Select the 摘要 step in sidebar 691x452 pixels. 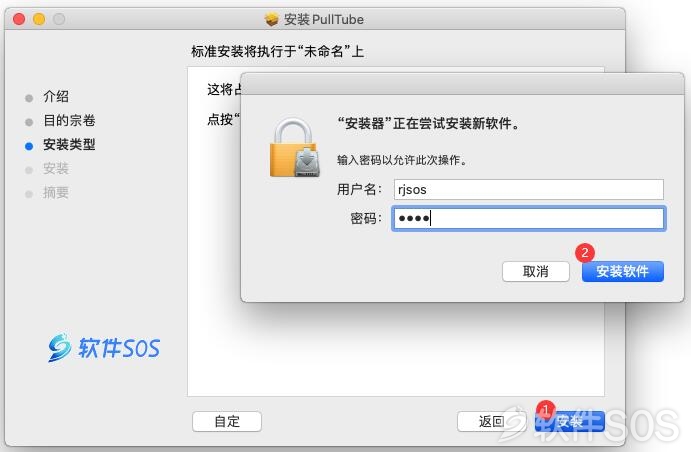[x=56, y=193]
